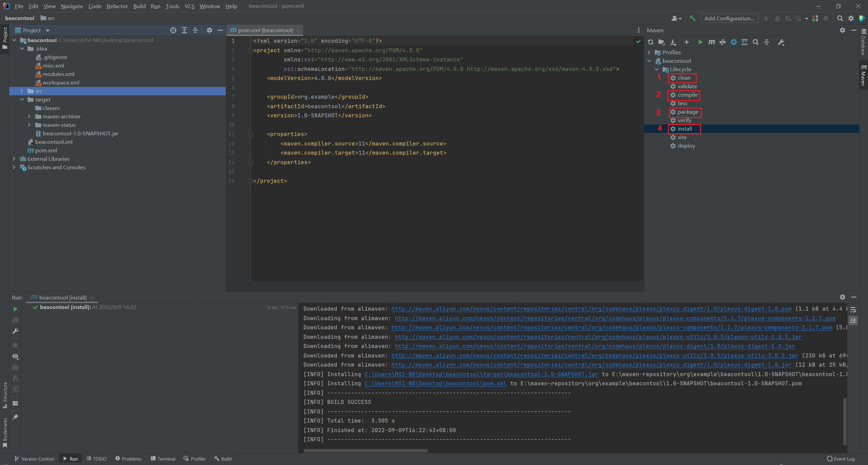Viewport: 868px width, 465px height.
Task: Open Maven settings wrench icon
Action: (x=781, y=42)
